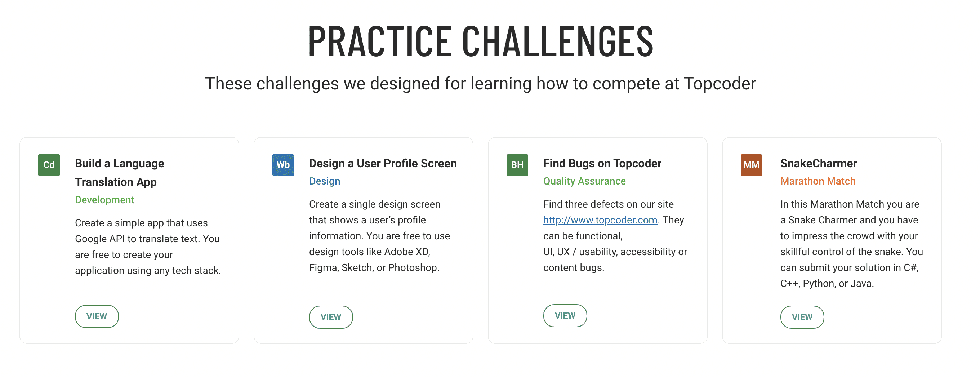The image size is (980, 377).
Task: Select the Quality Assurance category label
Action: [584, 181]
